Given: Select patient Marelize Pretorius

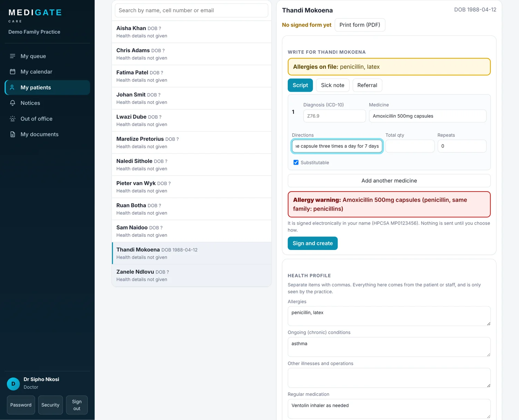Looking at the screenshot, I should click(191, 143).
